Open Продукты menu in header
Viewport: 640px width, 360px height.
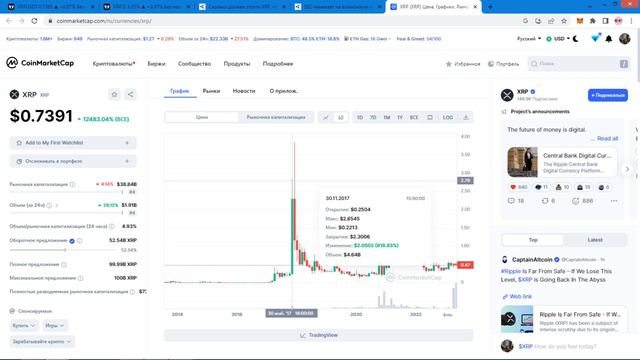pyautogui.click(x=237, y=64)
